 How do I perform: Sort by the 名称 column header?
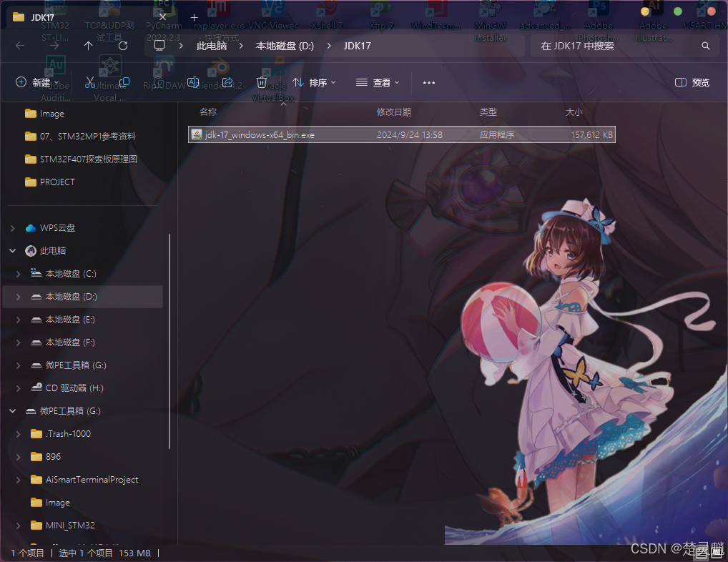208,112
